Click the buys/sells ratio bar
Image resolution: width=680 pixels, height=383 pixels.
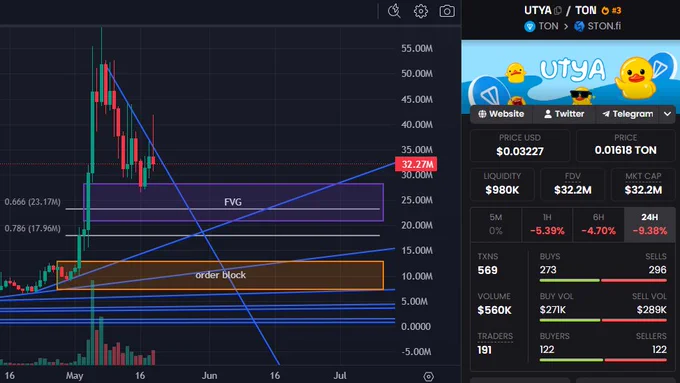603,281
